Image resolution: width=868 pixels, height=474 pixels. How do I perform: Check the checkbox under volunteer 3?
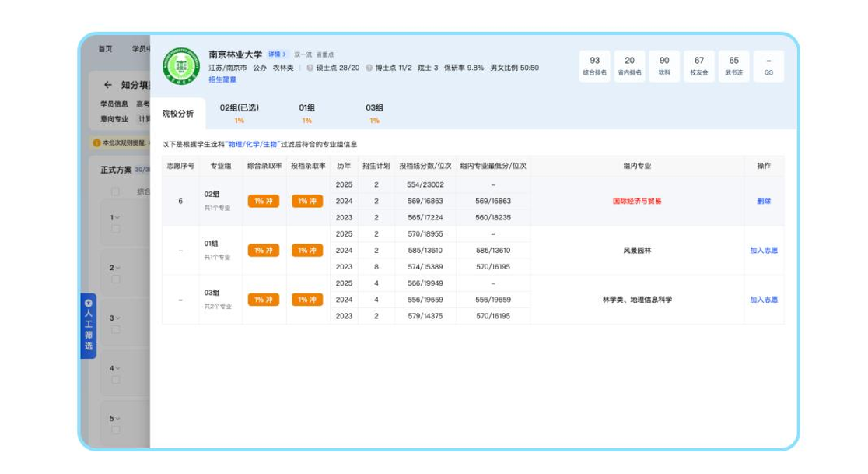(114, 329)
